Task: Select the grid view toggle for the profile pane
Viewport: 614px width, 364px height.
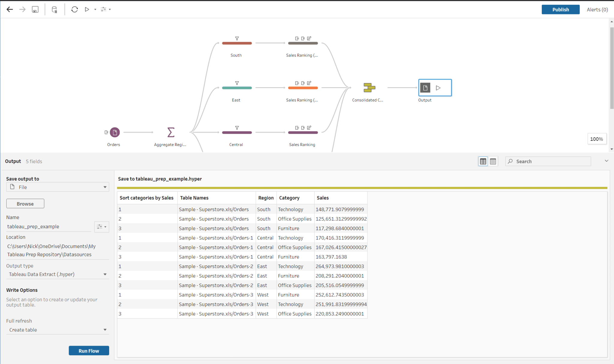Action: click(x=483, y=161)
